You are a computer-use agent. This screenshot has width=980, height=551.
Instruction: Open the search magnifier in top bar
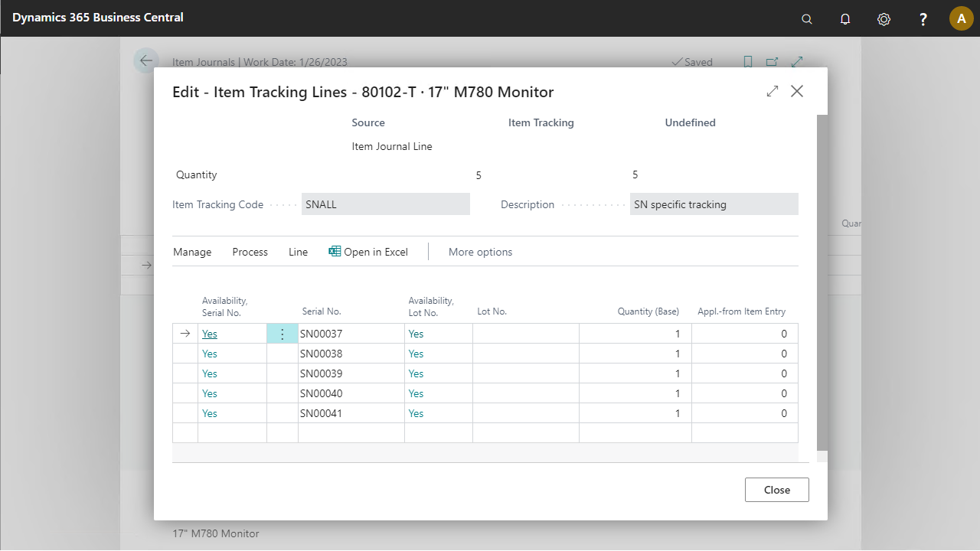(807, 19)
